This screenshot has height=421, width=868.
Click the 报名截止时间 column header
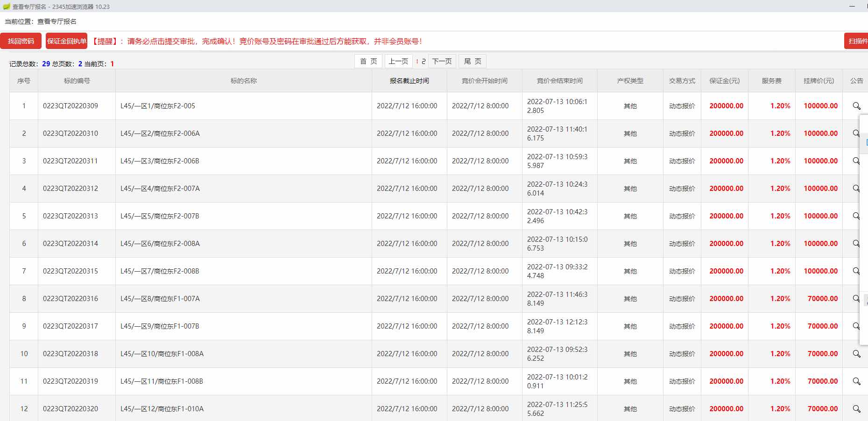point(409,81)
